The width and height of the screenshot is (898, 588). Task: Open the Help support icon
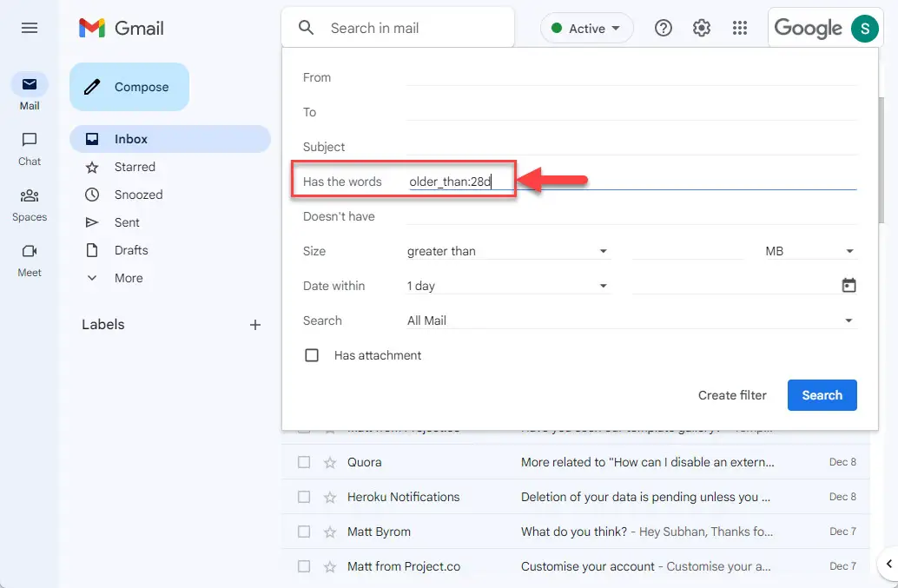[x=664, y=28]
